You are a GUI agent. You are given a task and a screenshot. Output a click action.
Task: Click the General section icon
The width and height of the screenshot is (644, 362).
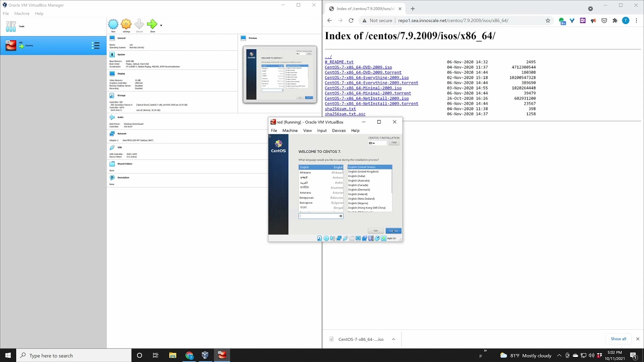coord(112,38)
